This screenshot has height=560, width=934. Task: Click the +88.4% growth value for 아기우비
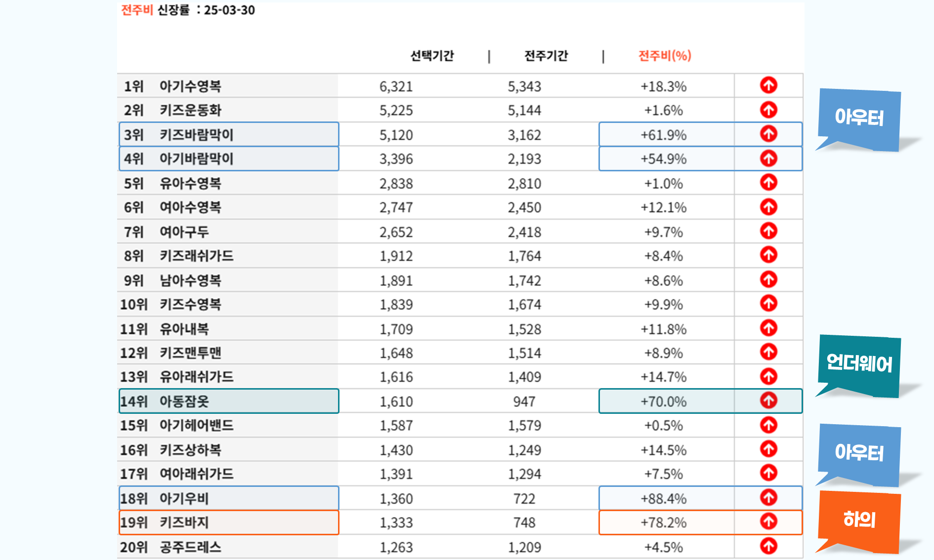pyautogui.click(x=663, y=498)
